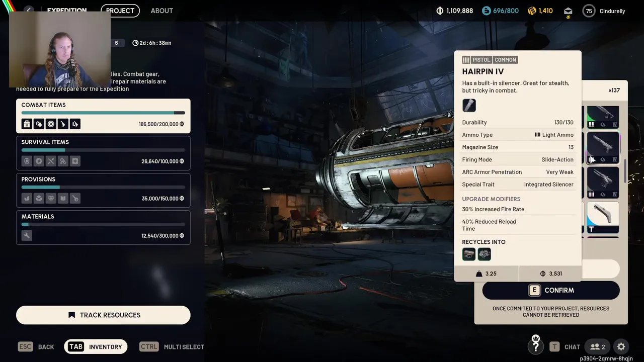Click the HAIRPIN IV title
This screenshot has width=644, height=362.
coord(483,71)
